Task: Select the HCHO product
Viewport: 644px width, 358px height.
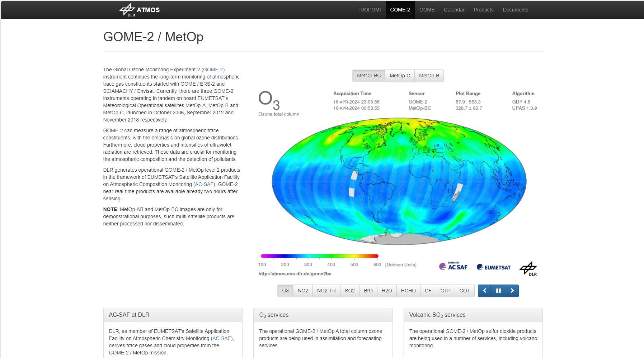Action: pos(408,291)
